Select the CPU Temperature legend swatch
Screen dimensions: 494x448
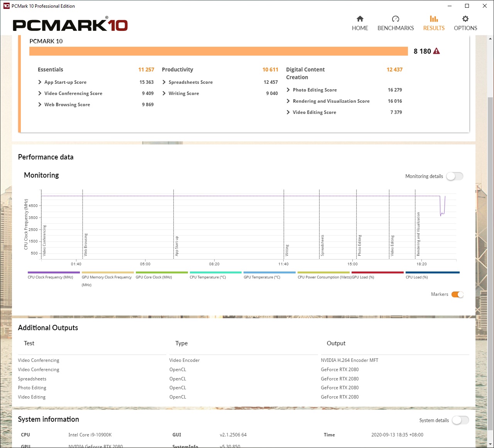tap(215, 272)
